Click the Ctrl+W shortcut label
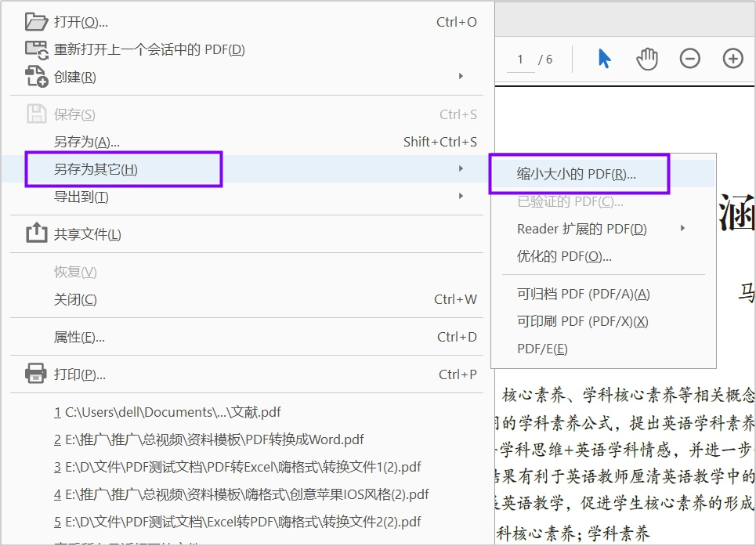 (x=456, y=299)
